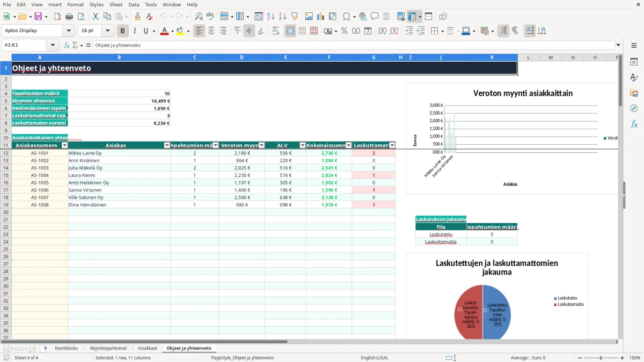Expand the formula bar arrow
Image resolution: width=644 pixels, height=362 pixels.
click(618, 46)
